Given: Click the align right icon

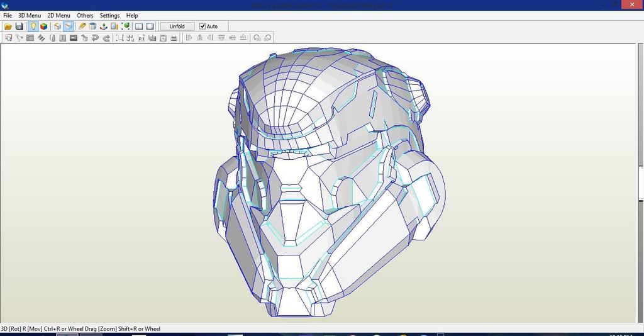Looking at the screenshot, I should pyautogui.click(x=210, y=38).
